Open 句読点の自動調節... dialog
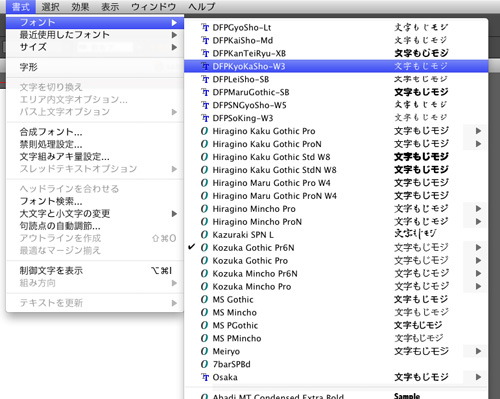The width and height of the screenshot is (500, 399). point(95,226)
